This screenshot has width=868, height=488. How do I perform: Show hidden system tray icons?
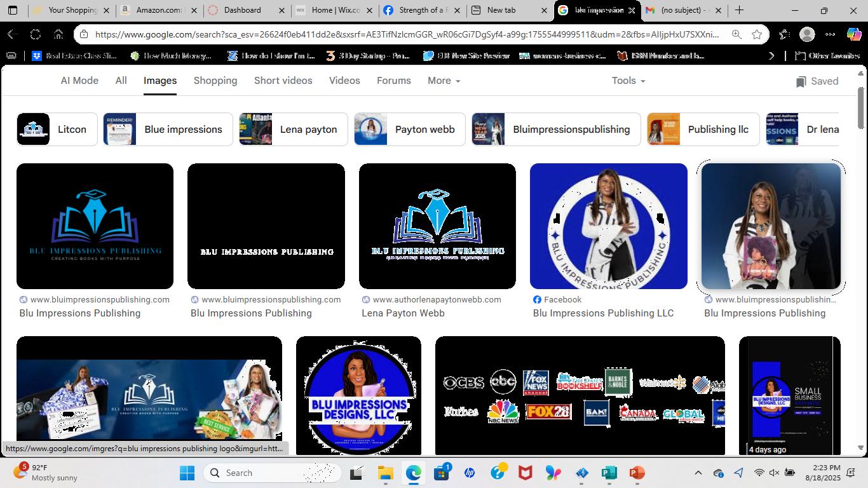coord(698,473)
